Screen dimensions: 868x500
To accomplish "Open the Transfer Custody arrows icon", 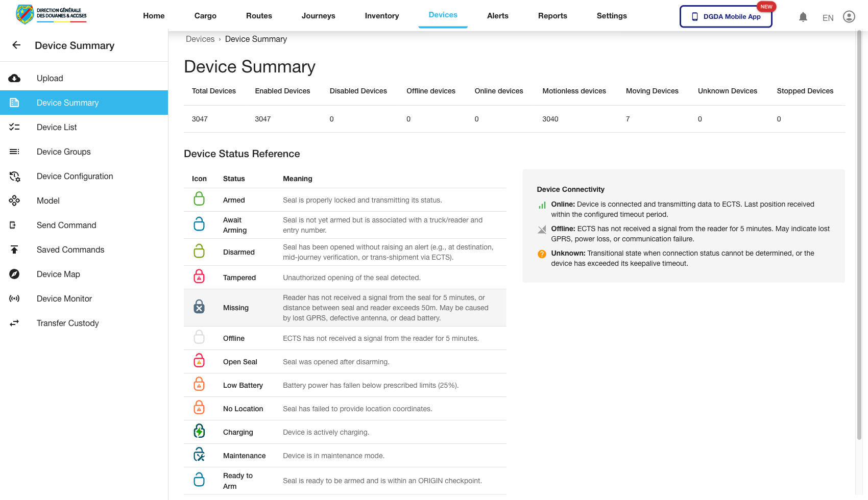I will pos(14,323).
